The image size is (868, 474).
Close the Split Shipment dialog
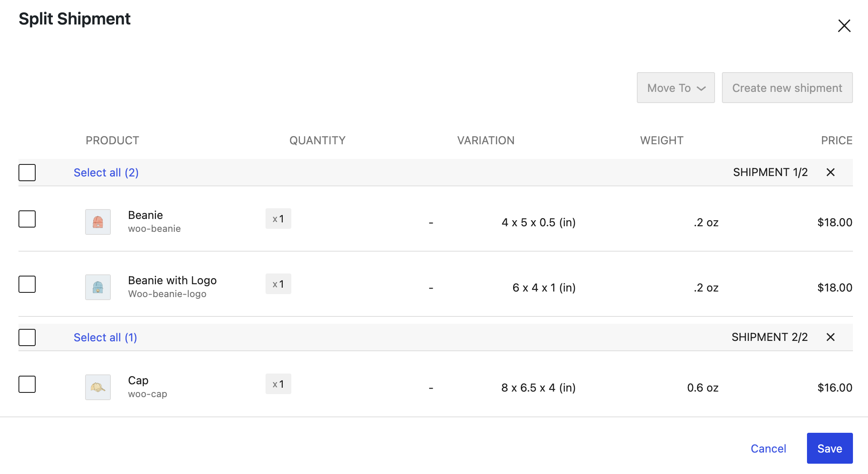coord(844,26)
